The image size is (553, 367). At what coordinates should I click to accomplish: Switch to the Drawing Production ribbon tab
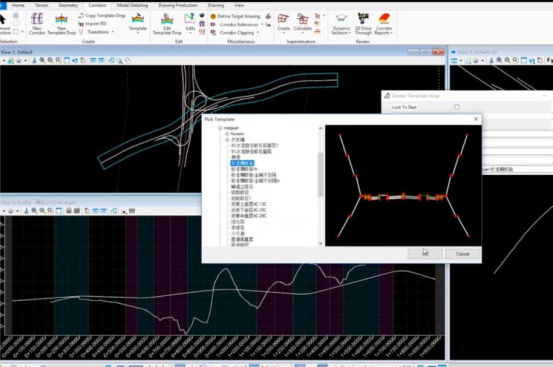[178, 5]
